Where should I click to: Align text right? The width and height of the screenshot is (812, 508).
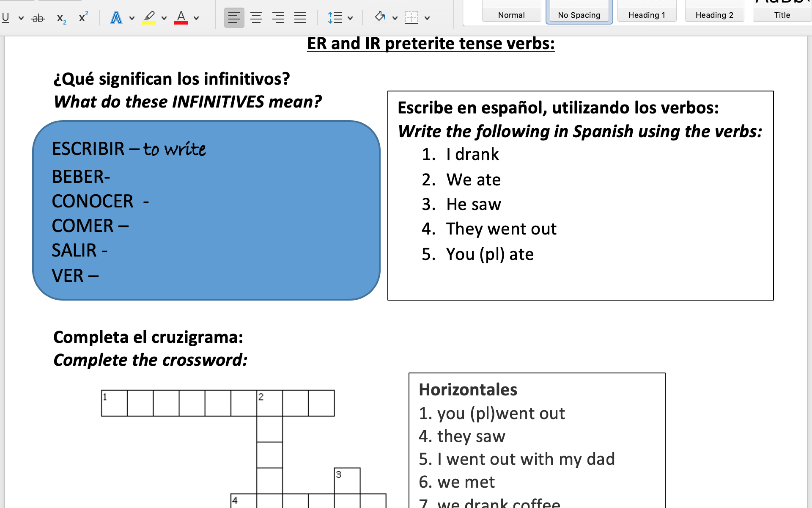[278, 18]
